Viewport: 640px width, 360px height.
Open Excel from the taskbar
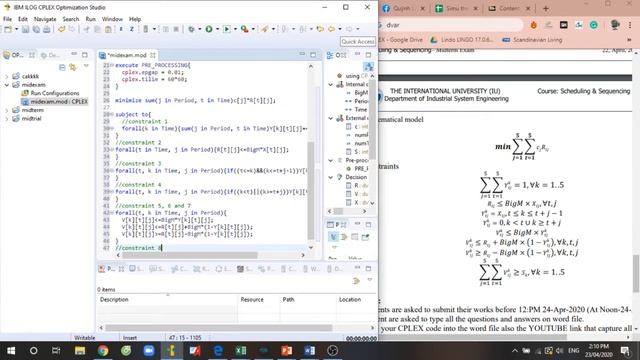point(240,351)
